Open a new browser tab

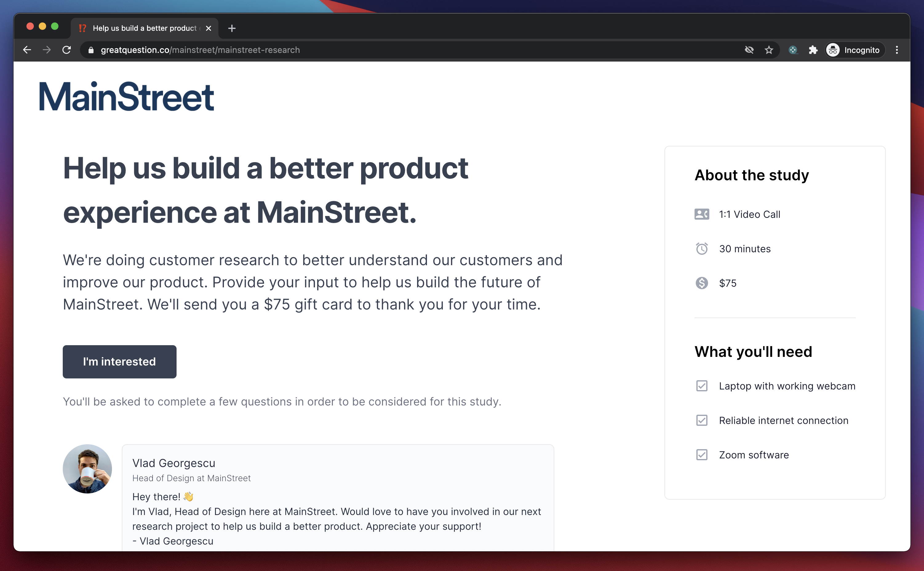[x=232, y=28]
